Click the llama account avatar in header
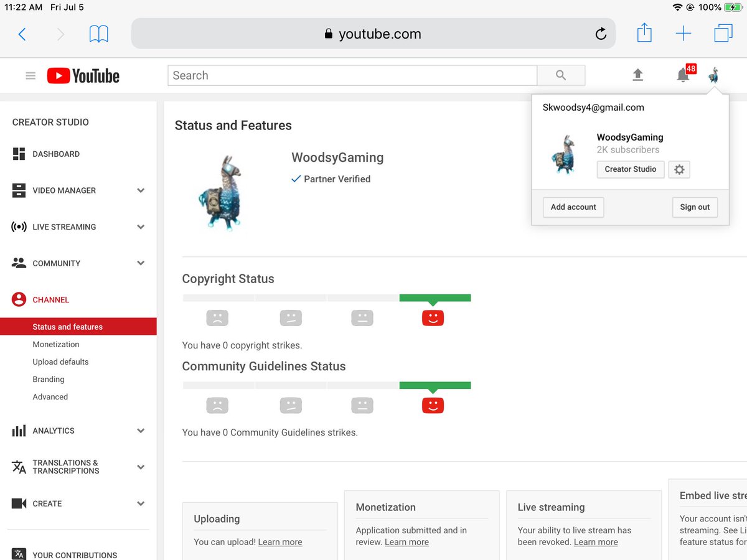The image size is (747, 560). [714, 76]
